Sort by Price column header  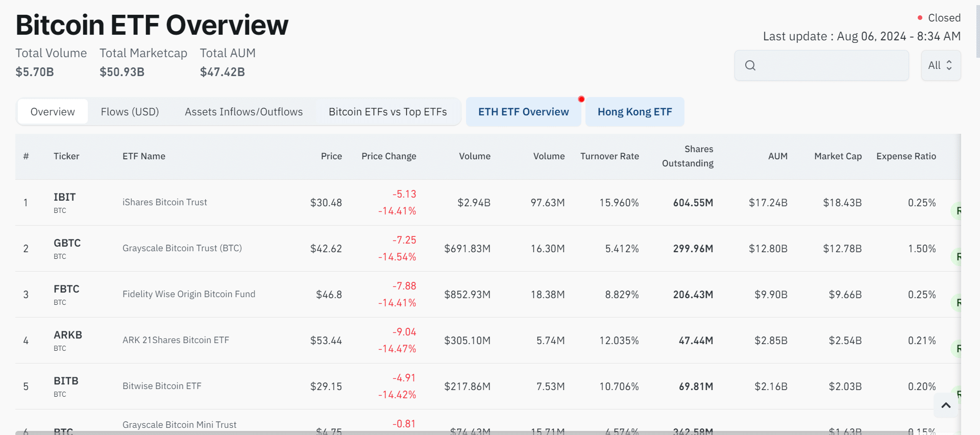[x=331, y=156]
